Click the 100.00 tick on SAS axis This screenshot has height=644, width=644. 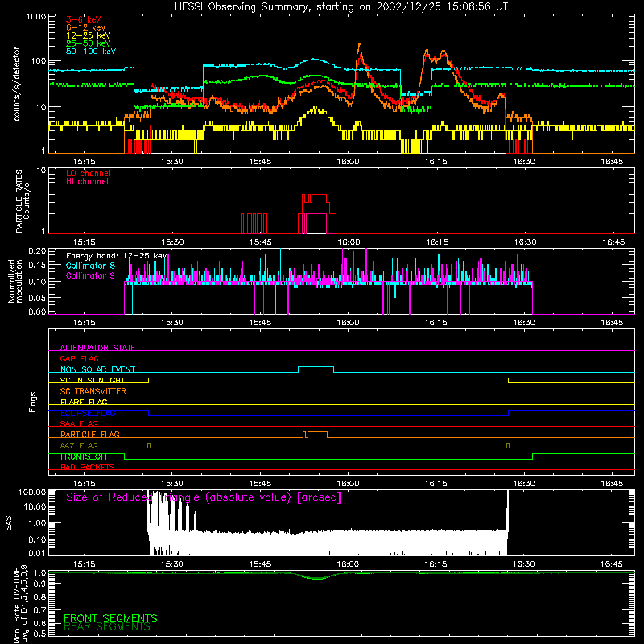pos(32,492)
